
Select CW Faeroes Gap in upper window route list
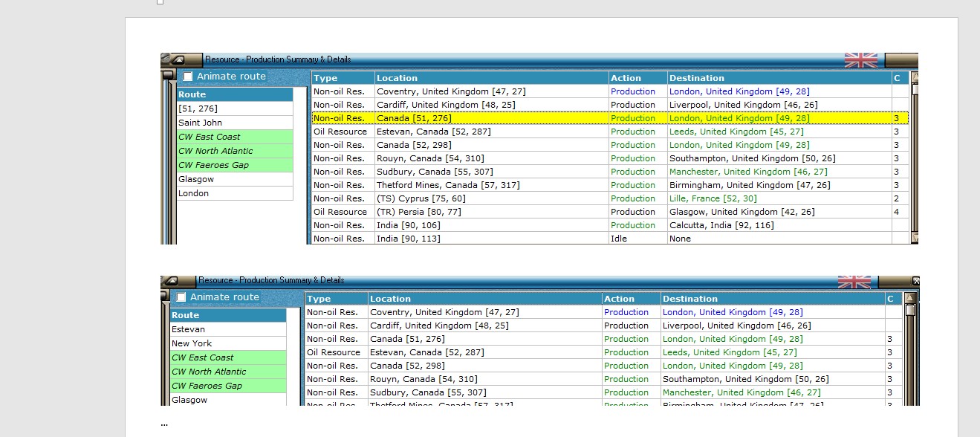pos(235,165)
